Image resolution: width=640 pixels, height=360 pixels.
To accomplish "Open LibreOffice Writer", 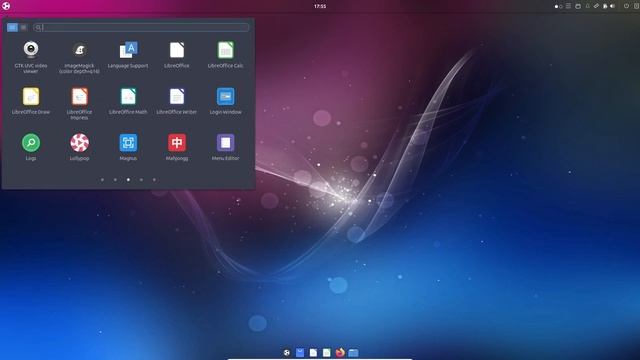I will tap(177, 101).
